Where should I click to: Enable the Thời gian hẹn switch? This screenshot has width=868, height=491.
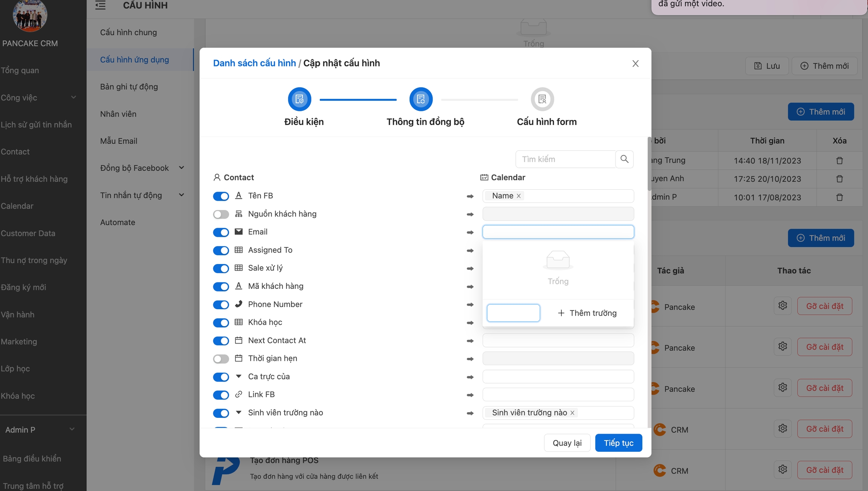coord(221,359)
